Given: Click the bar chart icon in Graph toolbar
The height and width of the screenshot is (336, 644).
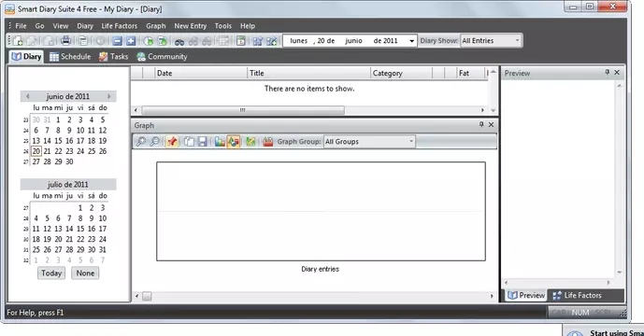Looking at the screenshot, I should click(x=220, y=142).
